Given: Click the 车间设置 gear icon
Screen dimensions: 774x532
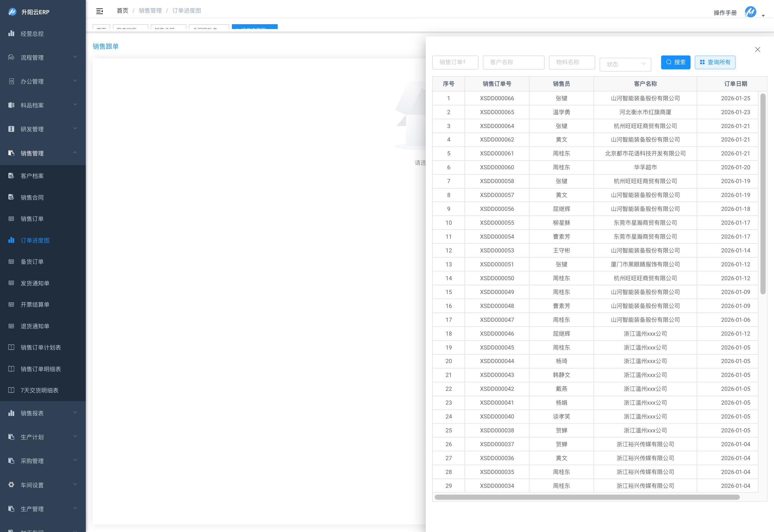Looking at the screenshot, I should tap(11, 485).
